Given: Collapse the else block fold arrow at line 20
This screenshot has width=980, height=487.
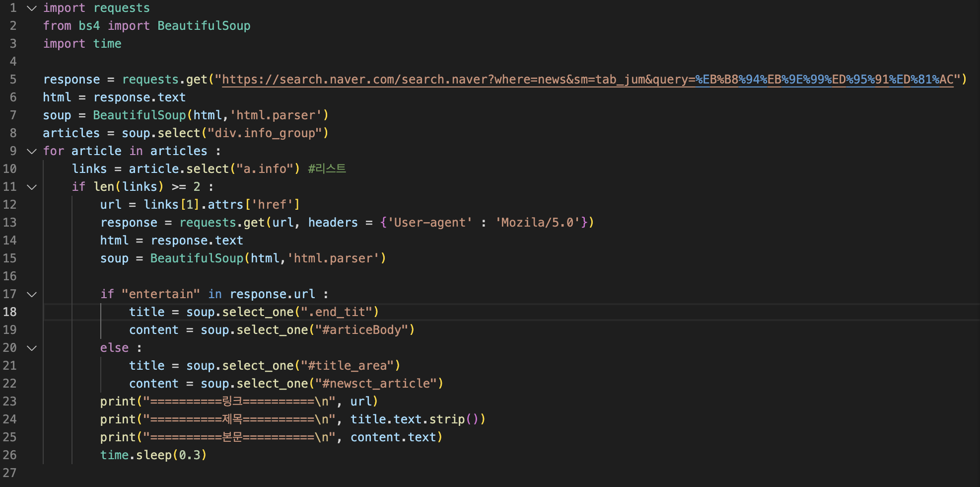Looking at the screenshot, I should (x=32, y=348).
